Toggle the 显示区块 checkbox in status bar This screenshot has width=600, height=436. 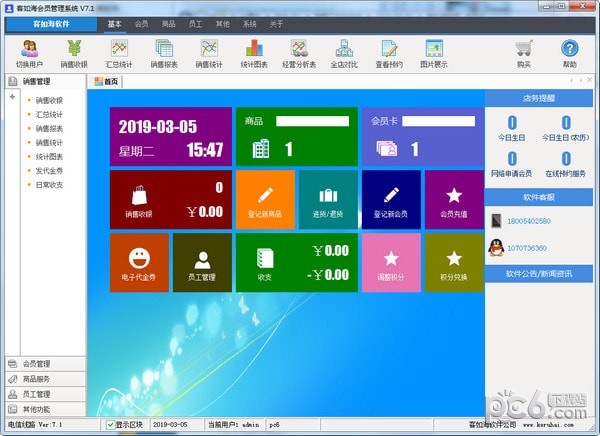click(111, 425)
